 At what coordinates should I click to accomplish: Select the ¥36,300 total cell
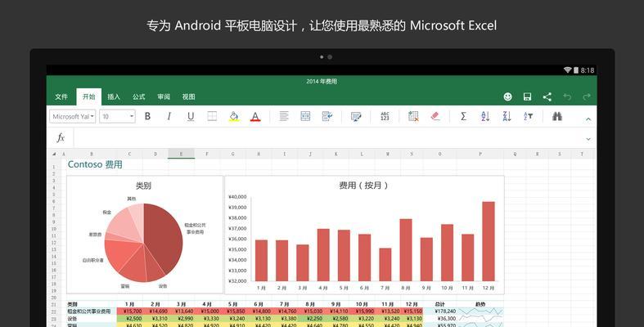click(x=440, y=318)
